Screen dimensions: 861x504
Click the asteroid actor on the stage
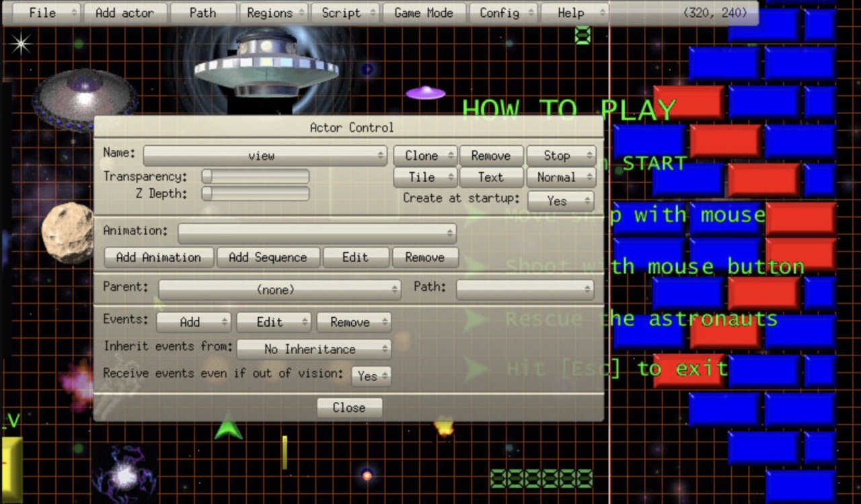[x=67, y=233]
